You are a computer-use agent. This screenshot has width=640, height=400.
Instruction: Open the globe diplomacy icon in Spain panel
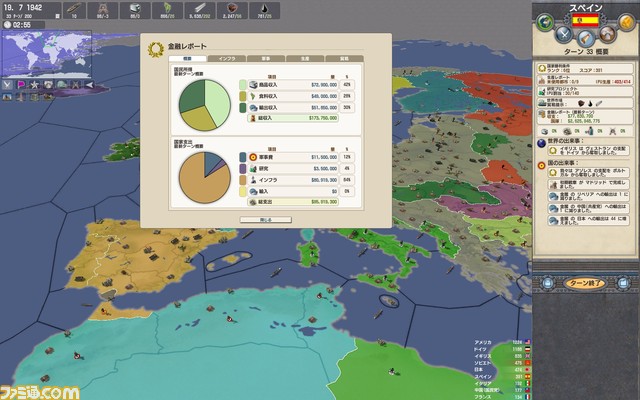click(544, 22)
